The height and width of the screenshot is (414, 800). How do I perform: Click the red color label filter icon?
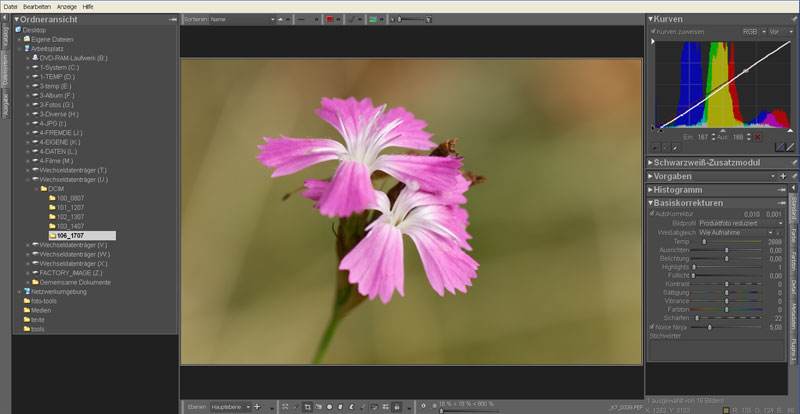(x=330, y=19)
